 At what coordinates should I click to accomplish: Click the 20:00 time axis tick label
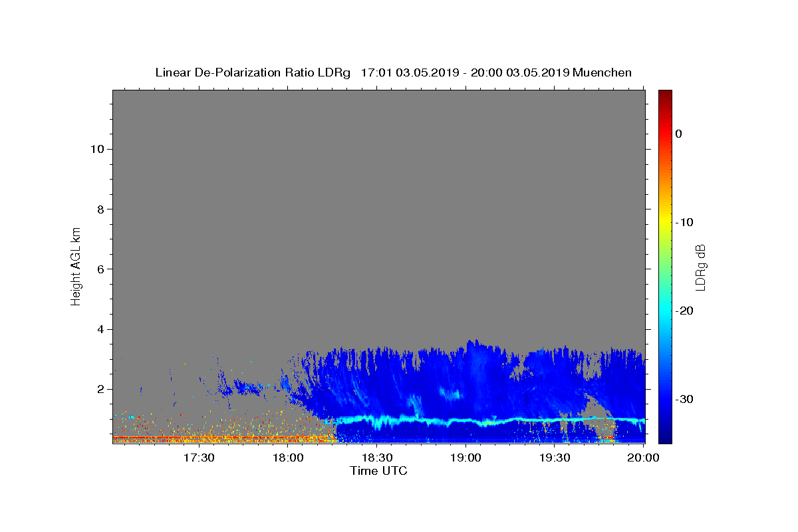643,458
